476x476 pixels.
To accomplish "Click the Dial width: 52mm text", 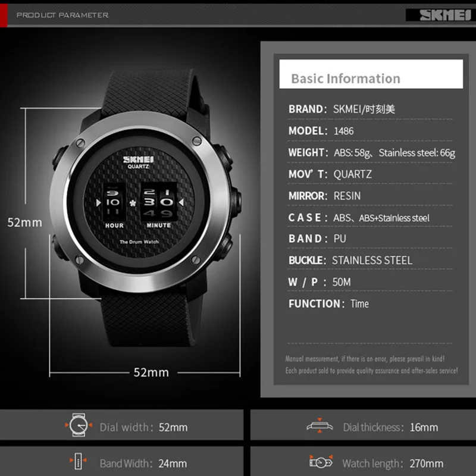I will 143,427.
